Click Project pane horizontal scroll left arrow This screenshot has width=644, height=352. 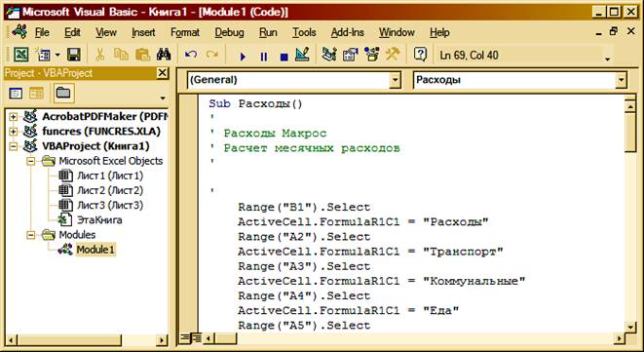11,340
